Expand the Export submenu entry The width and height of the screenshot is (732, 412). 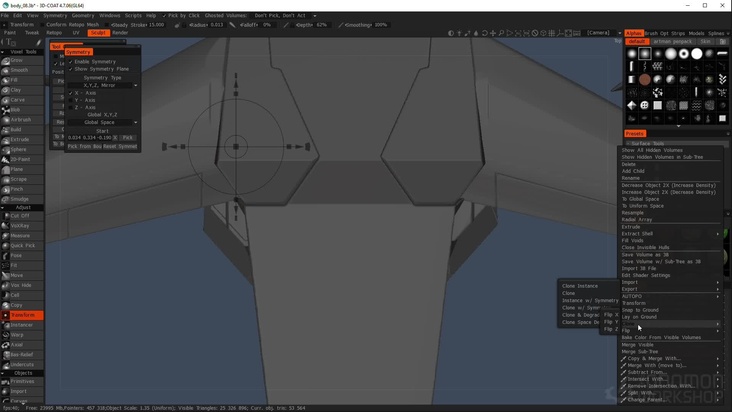pos(670,289)
